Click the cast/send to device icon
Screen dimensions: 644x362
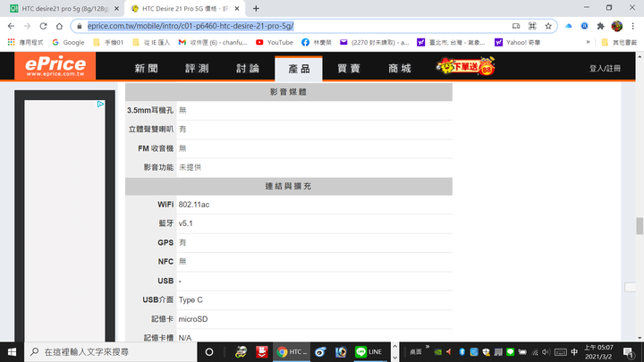(x=516, y=26)
